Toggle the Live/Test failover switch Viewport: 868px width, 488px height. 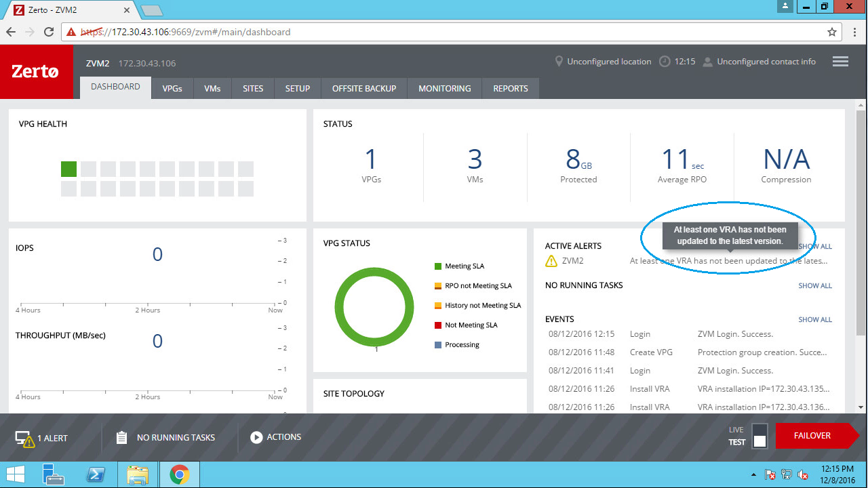(759, 436)
